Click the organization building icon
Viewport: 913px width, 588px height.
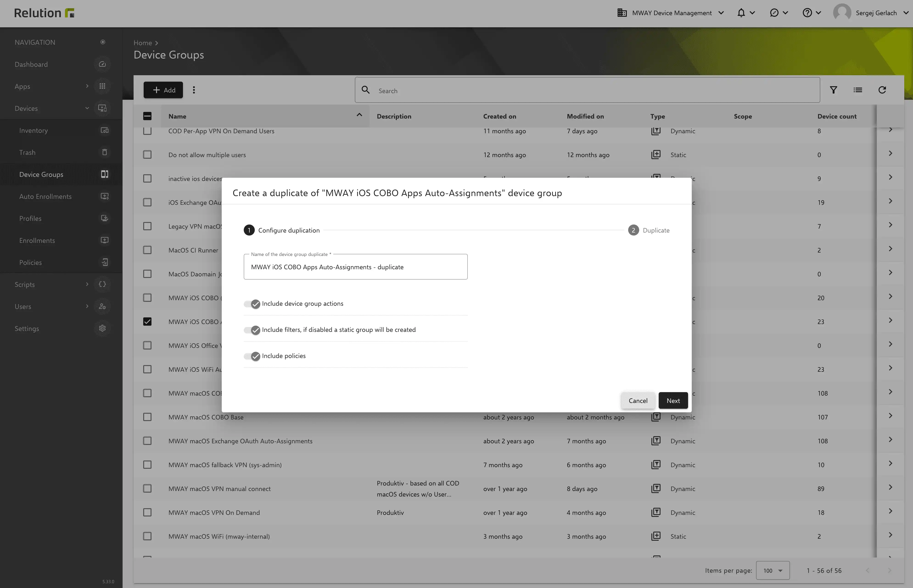(x=622, y=13)
